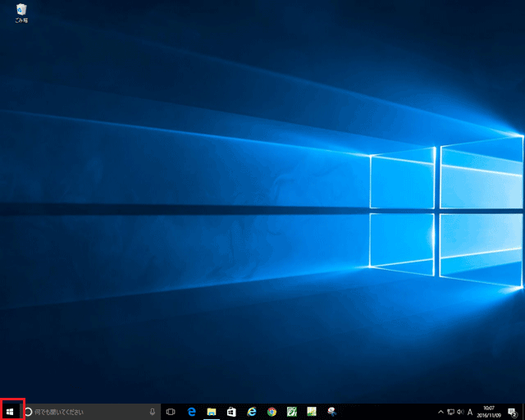Open the green pencil app icon
This screenshot has width=525, height=420.
[x=292, y=412]
